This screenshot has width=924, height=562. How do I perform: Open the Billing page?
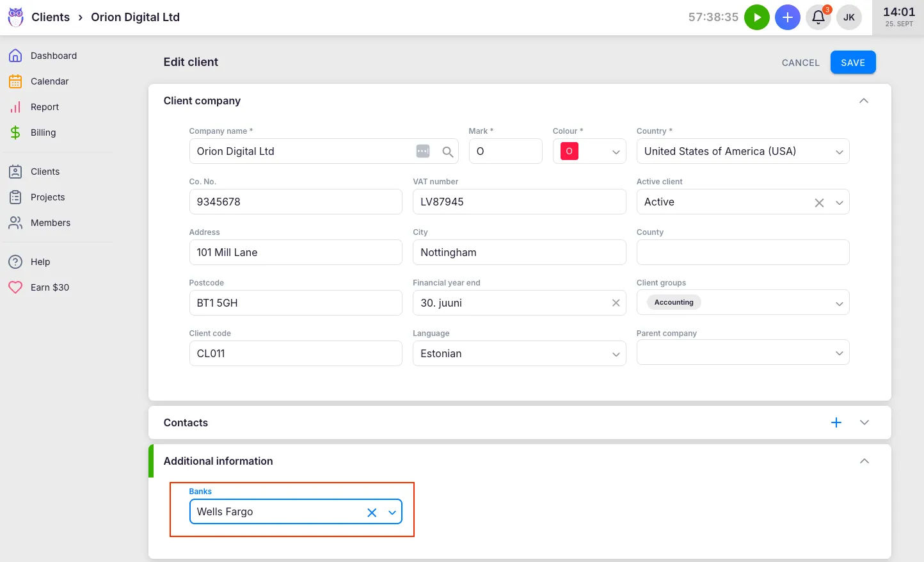click(44, 132)
